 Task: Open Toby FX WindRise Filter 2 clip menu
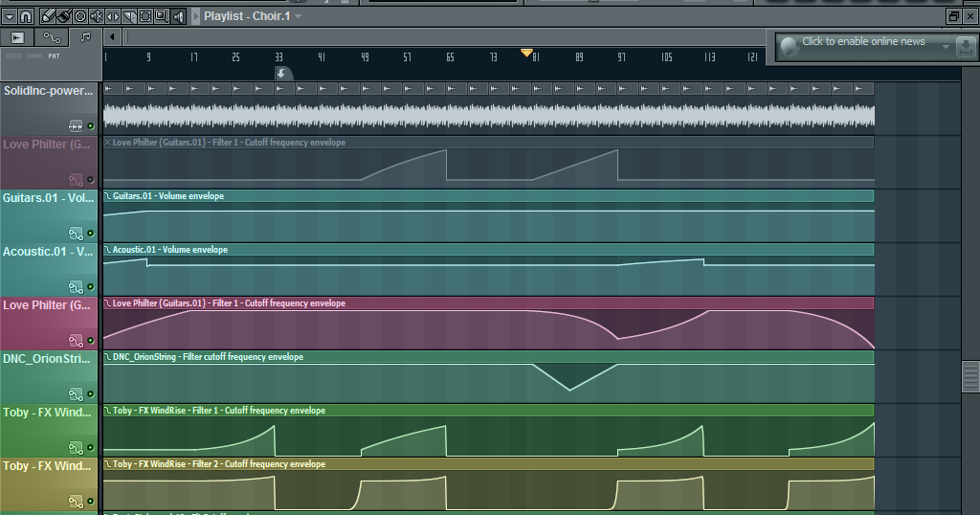coord(107,464)
